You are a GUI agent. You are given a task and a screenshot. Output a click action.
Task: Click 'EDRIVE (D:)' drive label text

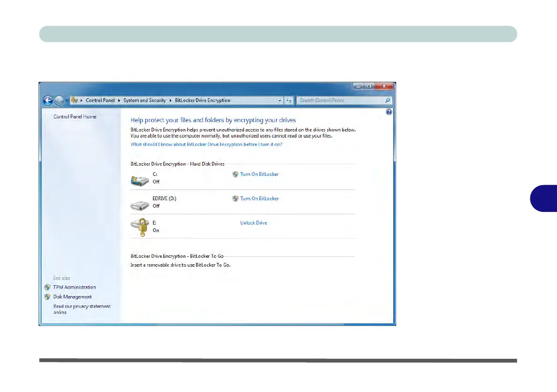(x=164, y=198)
